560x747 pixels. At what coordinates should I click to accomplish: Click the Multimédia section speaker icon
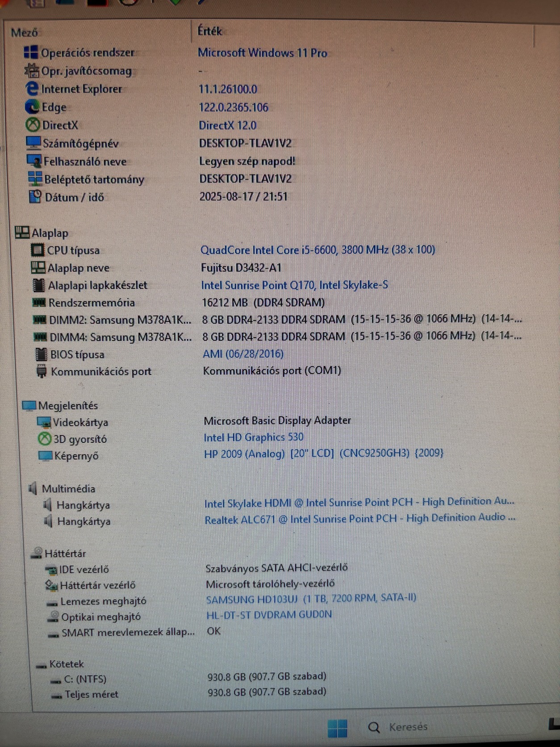(33, 488)
